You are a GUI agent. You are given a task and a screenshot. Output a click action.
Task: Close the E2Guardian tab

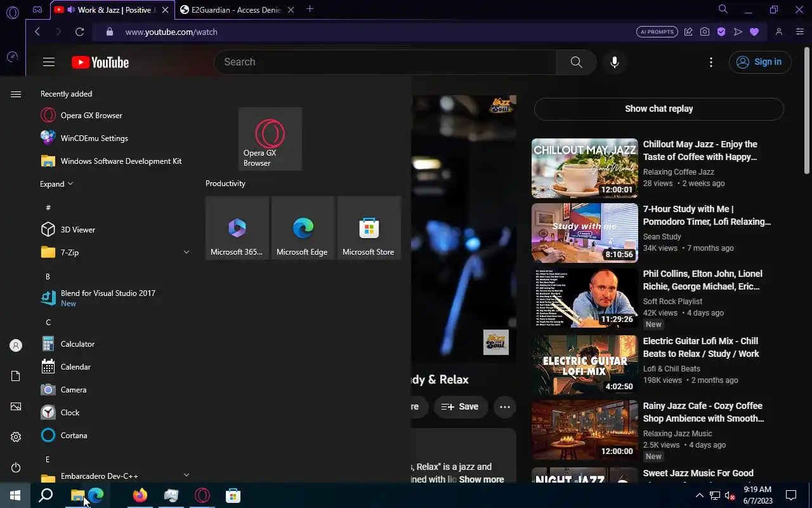[x=291, y=10]
